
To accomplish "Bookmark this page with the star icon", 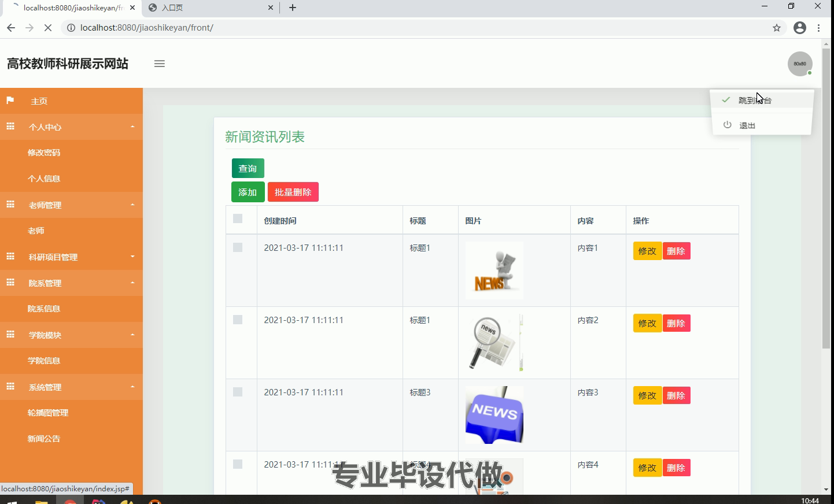I will pos(777,28).
